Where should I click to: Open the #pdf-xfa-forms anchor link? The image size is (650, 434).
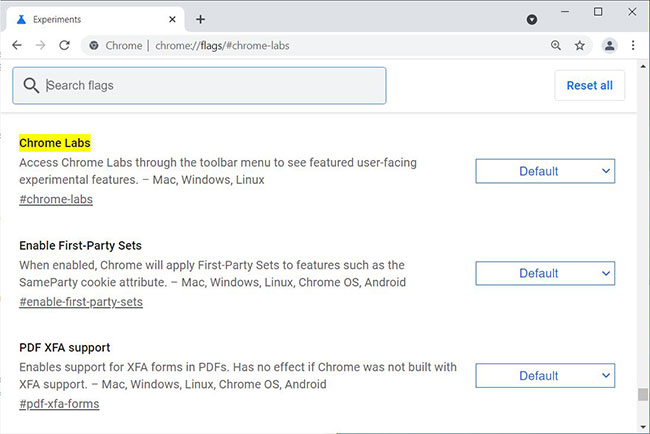coord(59,403)
